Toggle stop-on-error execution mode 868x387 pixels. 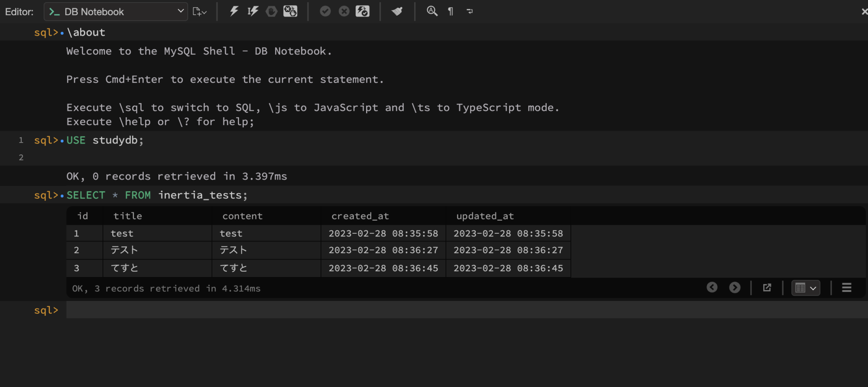click(x=290, y=11)
